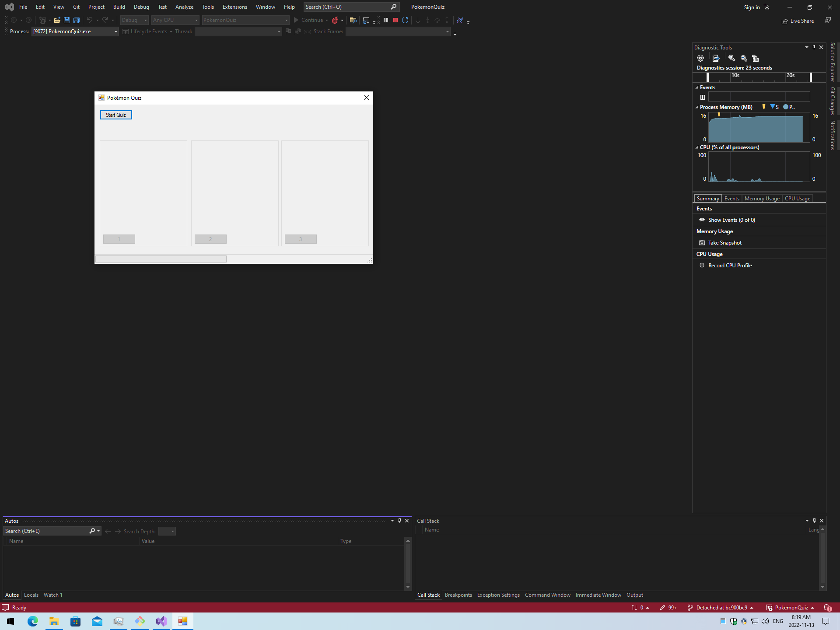
Task: Open the Build menu
Action: [119, 7]
